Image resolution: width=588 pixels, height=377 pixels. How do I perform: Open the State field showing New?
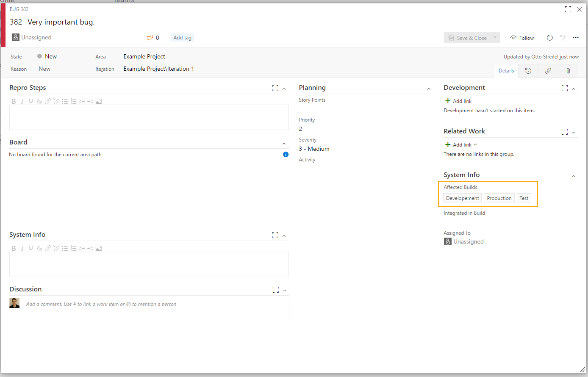click(51, 56)
